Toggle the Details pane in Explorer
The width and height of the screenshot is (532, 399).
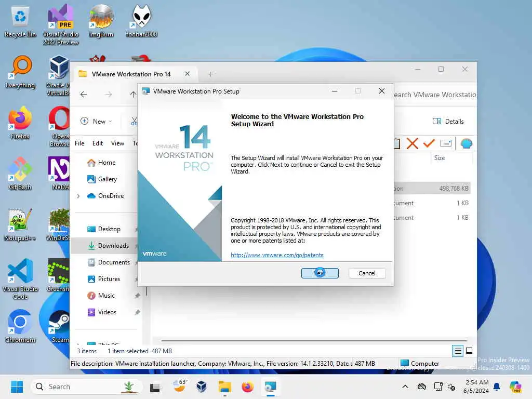click(448, 122)
